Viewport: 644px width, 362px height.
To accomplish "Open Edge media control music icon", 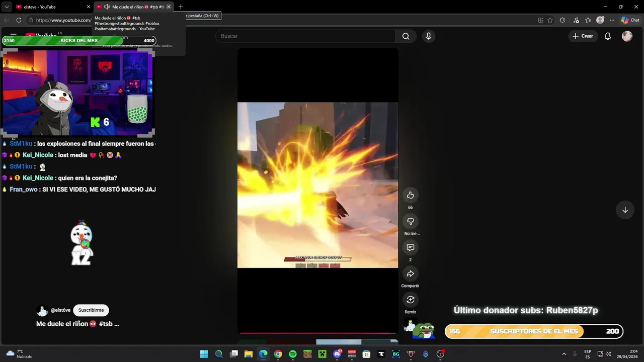I will pos(575,20).
